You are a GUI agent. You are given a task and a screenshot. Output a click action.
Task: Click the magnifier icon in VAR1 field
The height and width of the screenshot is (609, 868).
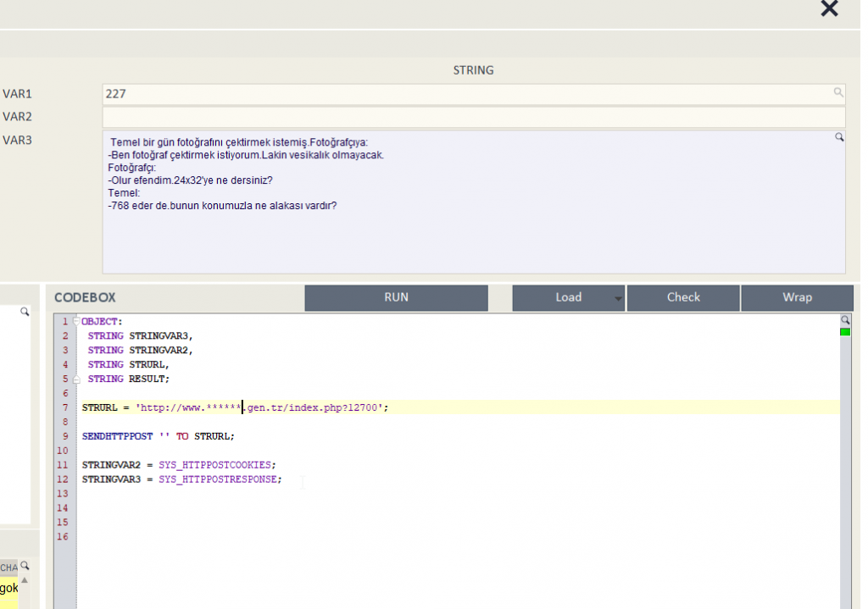pyautogui.click(x=837, y=93)
